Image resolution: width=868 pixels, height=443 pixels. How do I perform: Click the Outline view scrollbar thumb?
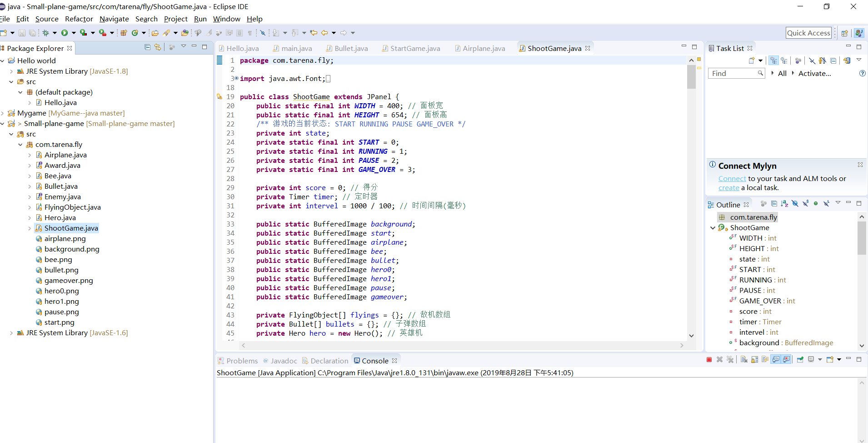pos(862,238)
